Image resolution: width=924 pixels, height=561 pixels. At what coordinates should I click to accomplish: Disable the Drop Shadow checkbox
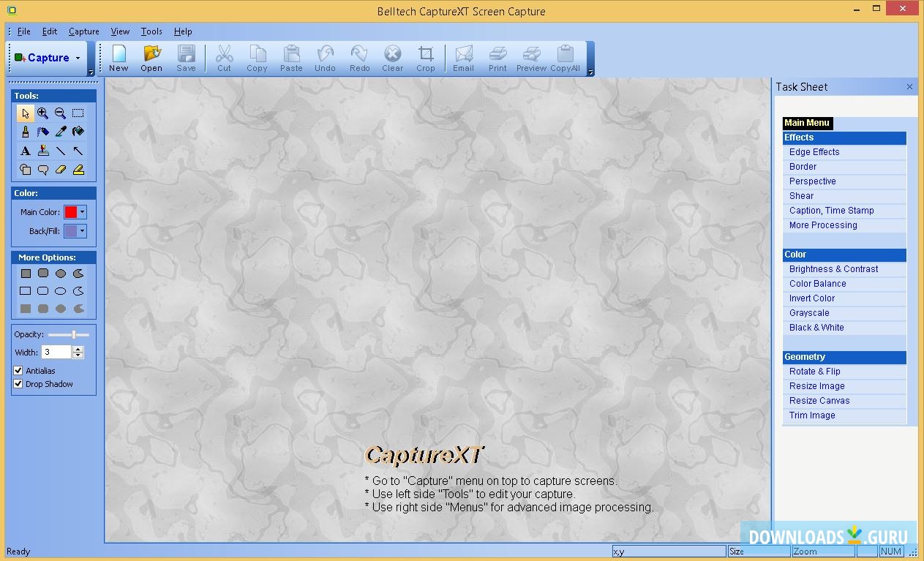18,384
